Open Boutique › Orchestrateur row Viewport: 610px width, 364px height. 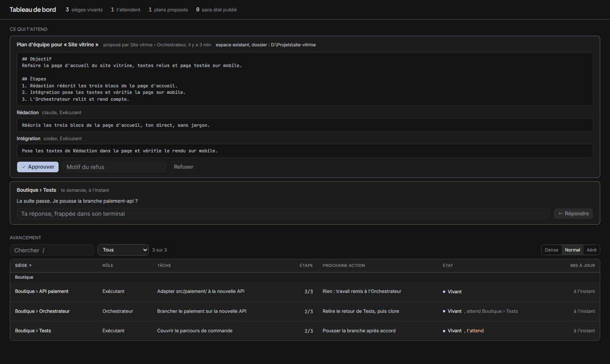(305, 311)
